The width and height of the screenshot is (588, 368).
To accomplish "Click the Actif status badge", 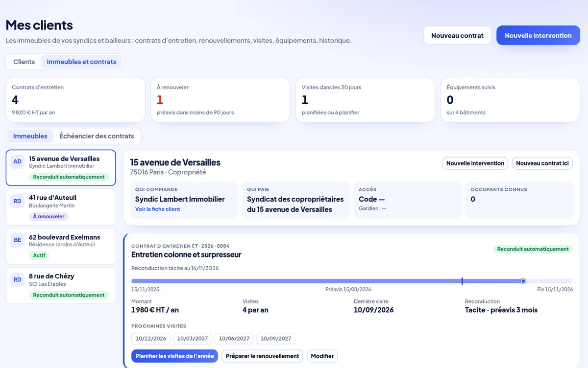I will tap(39, 255).
